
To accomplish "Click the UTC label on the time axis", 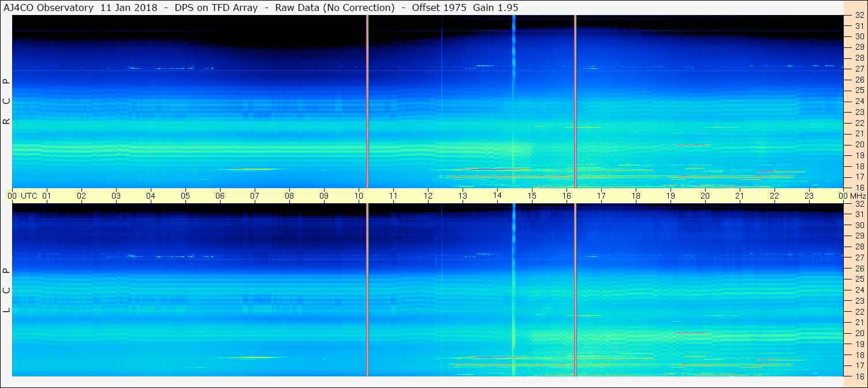I will click(x=29, y=196).
